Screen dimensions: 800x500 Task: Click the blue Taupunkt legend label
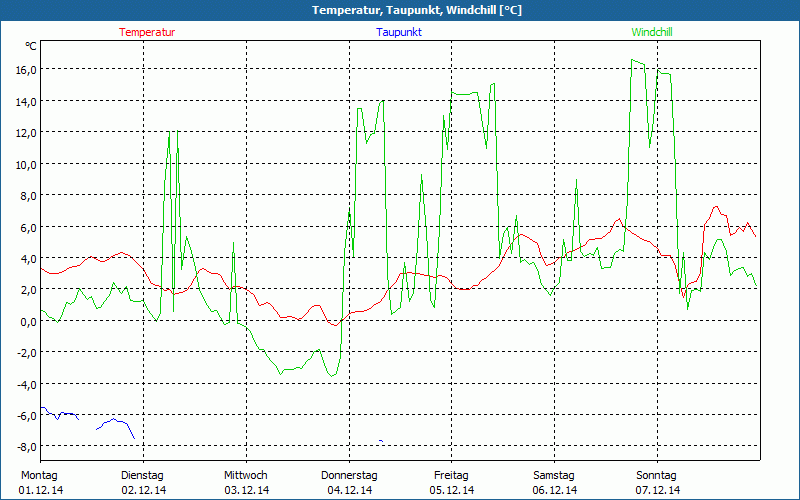[x=399, y=32]
